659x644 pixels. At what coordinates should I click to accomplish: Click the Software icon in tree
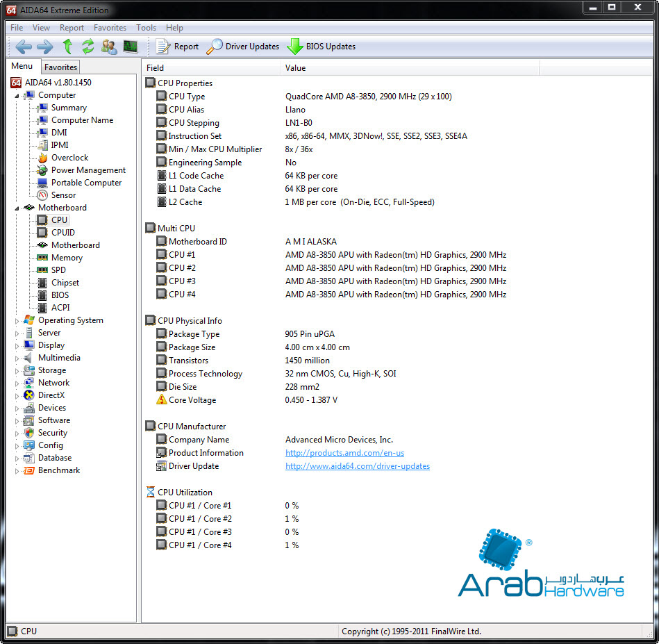[29, 420]
